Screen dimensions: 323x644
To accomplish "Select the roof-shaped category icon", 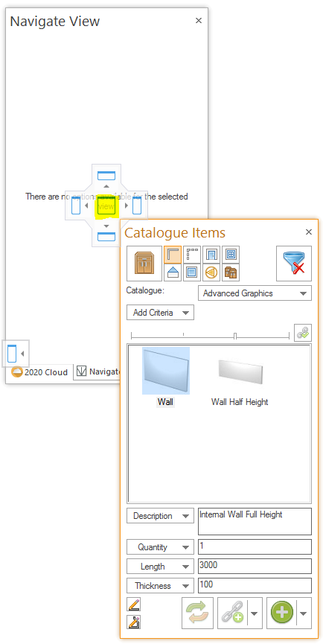I will [173, 272].
